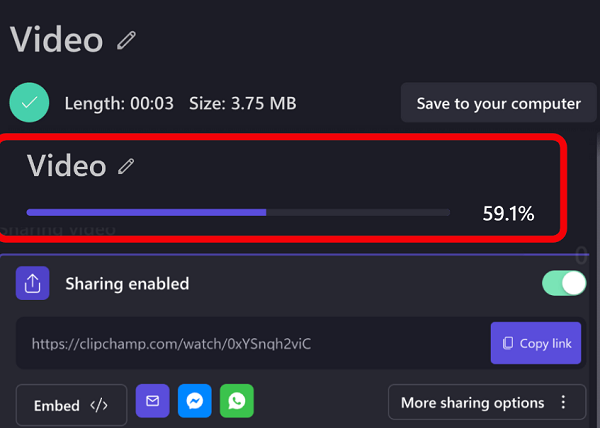This screenshot has height=428, width=600.
Task: Click Save to your computer button
Action: 498,103
